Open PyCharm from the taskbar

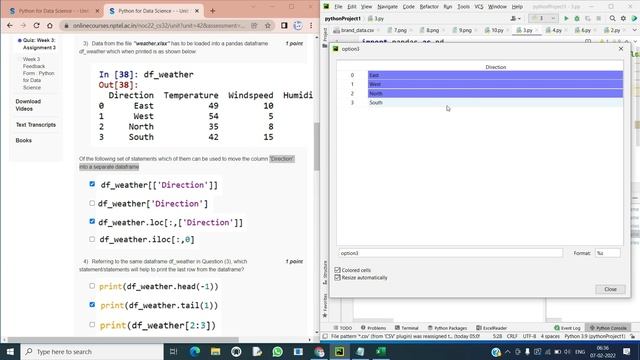pos(340,351)
